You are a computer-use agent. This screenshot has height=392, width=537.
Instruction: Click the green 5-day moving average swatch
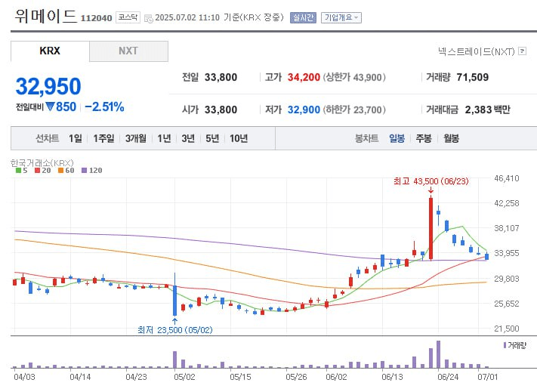[x=18, y=170]
